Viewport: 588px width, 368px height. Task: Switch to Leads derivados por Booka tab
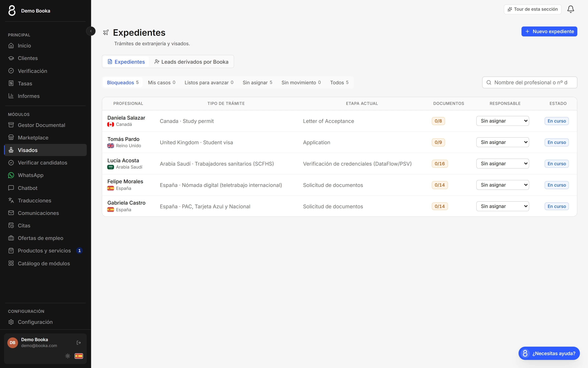point(191,62)
